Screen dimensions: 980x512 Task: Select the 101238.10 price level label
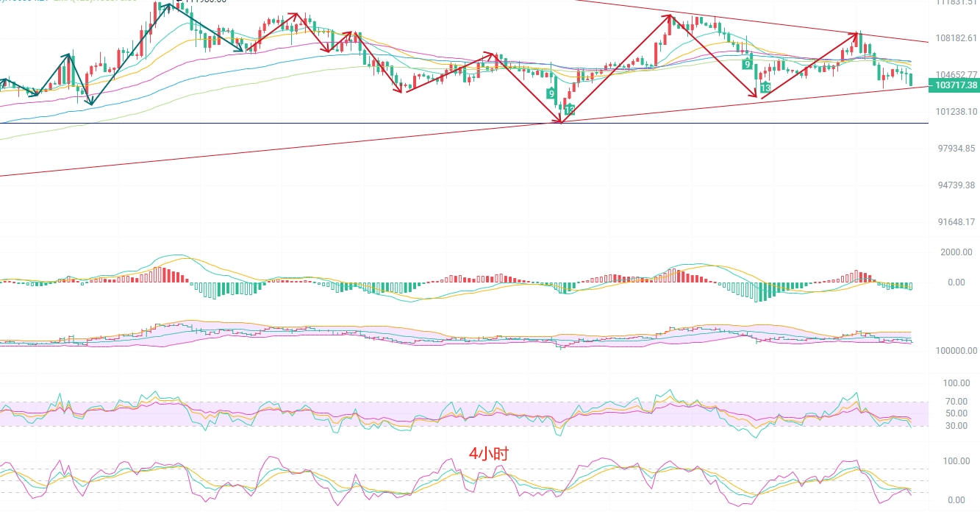(x=956, y=112)
